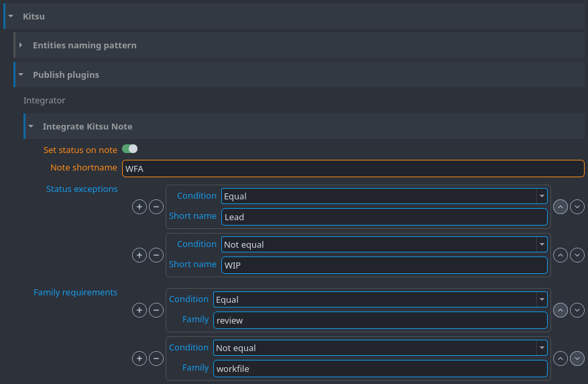Remove the Lead status exception

point(156,207)
